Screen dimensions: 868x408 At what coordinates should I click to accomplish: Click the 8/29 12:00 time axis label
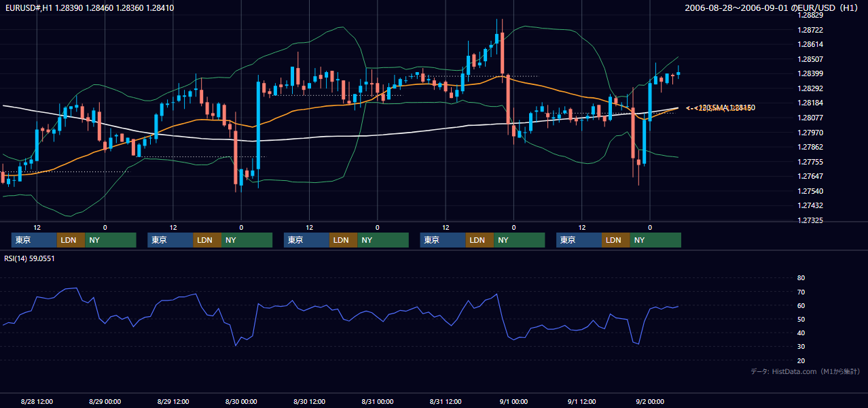(173, 401)
